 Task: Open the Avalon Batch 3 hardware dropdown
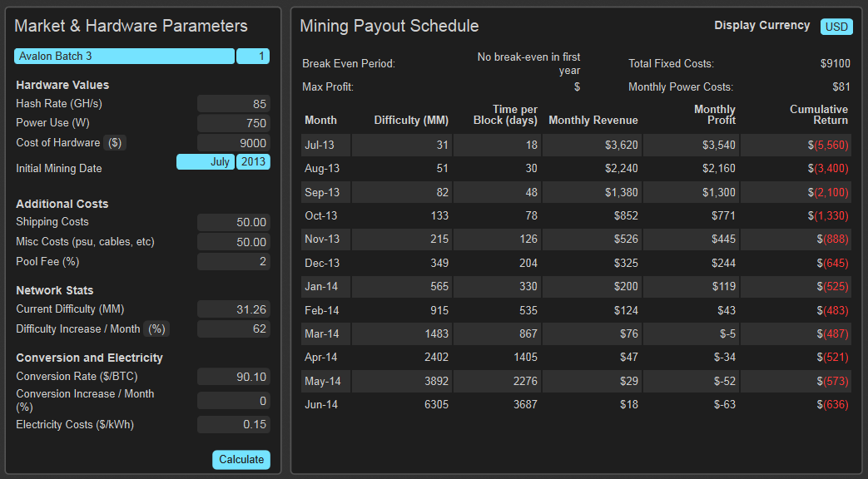point(124,56)
